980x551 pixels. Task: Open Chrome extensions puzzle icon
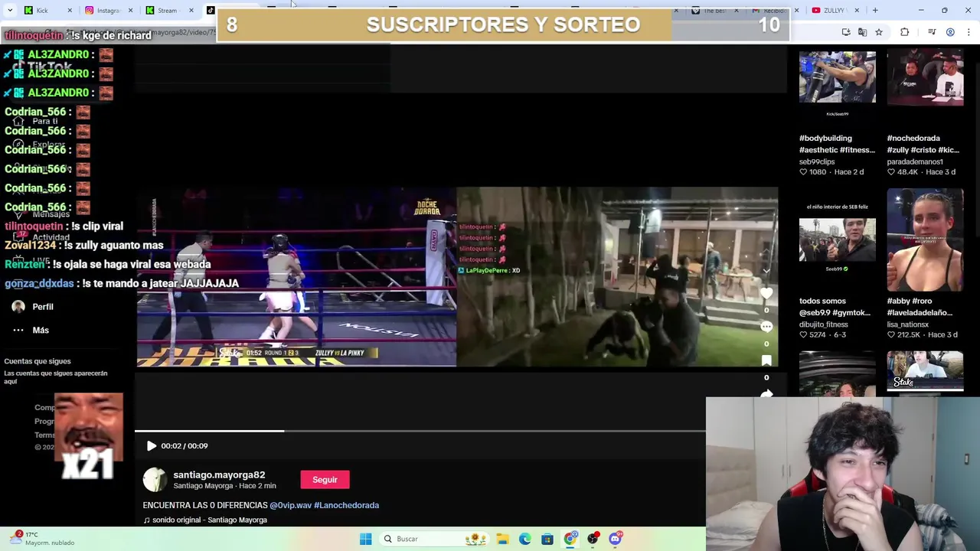pos(905,32)
